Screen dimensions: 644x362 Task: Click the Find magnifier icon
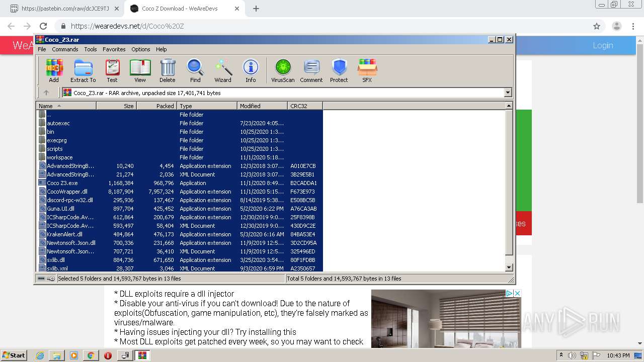coord(195,71)
